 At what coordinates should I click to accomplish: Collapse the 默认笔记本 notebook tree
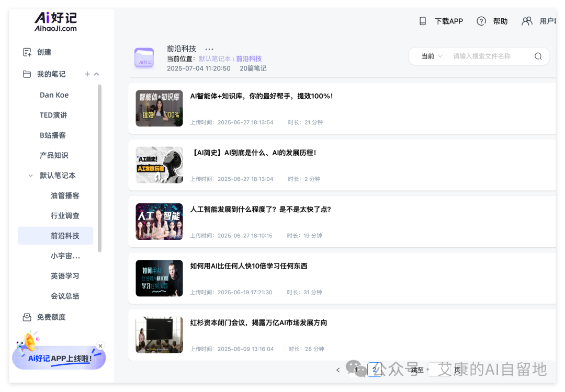click(x=30, y=175)
